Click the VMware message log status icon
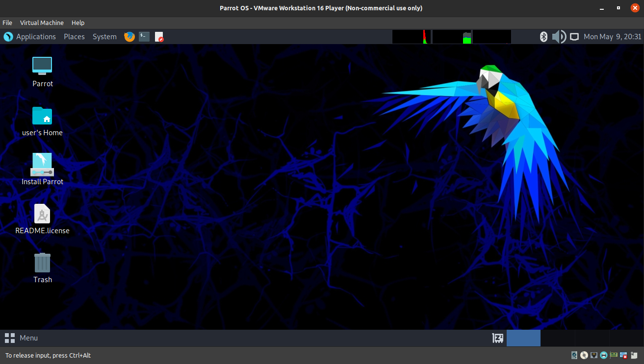The height and width of the screenshot is (364, 644). [635, 355]
